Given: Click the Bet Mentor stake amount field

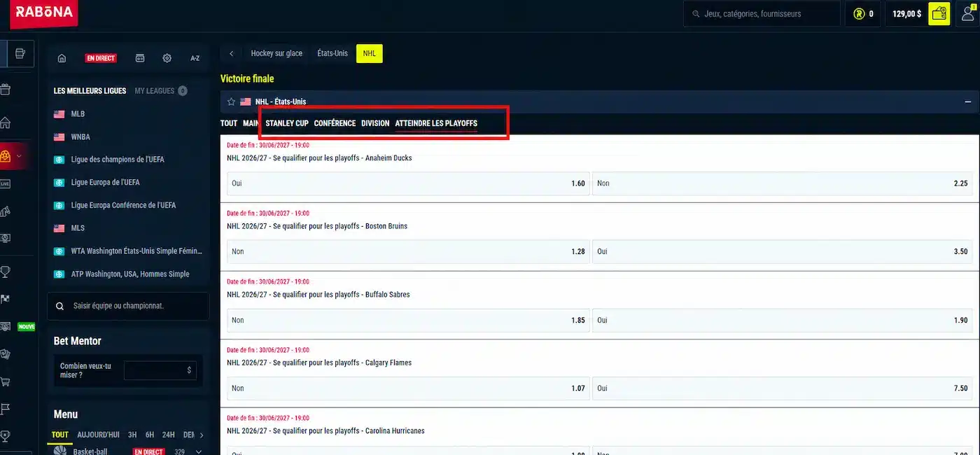Looking at the screenshot, I should click(160, 370).
